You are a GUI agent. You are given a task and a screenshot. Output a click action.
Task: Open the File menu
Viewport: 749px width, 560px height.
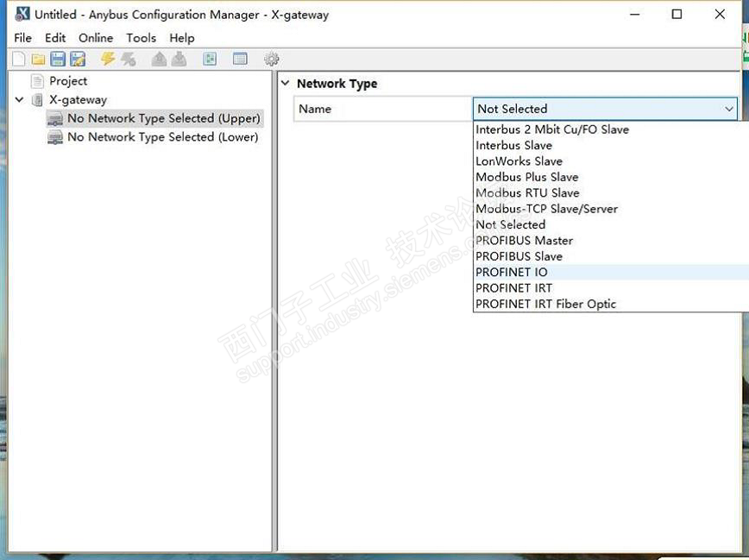click(23, 38)
